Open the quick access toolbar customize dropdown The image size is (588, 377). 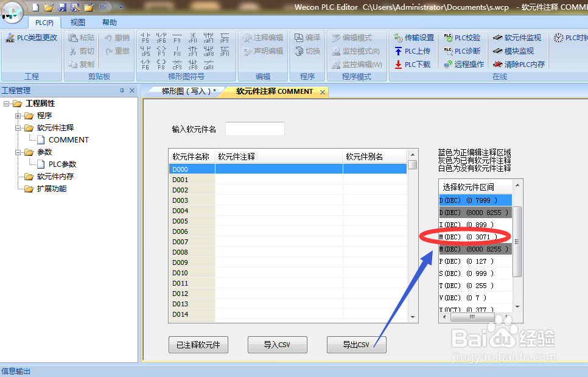click(x=121, y=7)
